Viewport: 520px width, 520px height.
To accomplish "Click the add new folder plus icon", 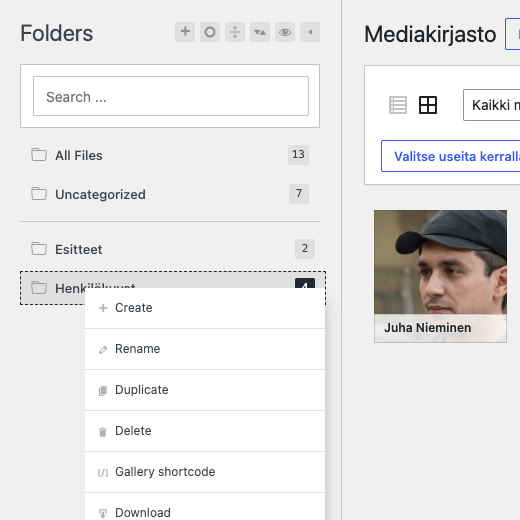I will coord(185,32).
